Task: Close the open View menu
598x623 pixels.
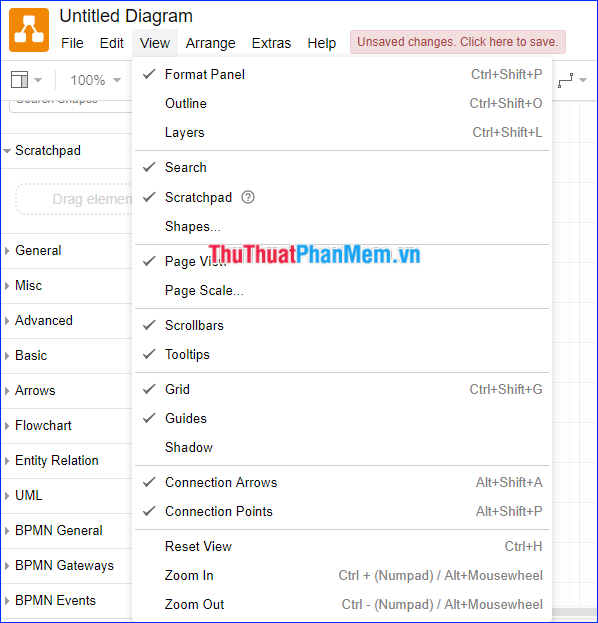Action: [x=155, y=43]
